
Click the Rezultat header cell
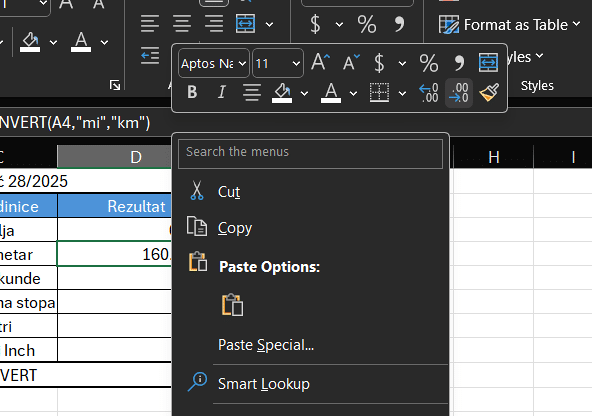(x=114, y=206)
